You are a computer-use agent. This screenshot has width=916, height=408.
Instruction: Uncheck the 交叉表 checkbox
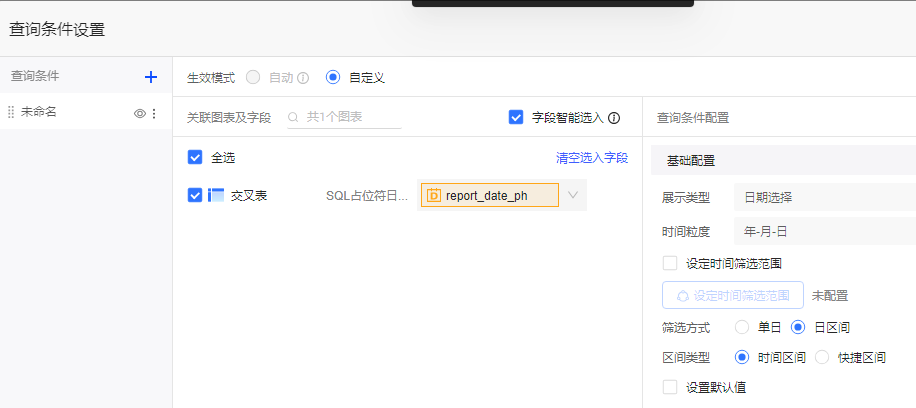[x=195, y=195]
